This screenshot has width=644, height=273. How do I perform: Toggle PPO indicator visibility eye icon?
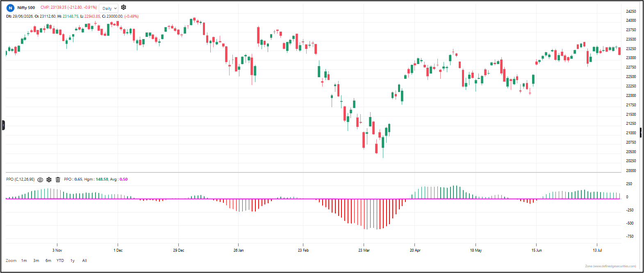point(40,180)
